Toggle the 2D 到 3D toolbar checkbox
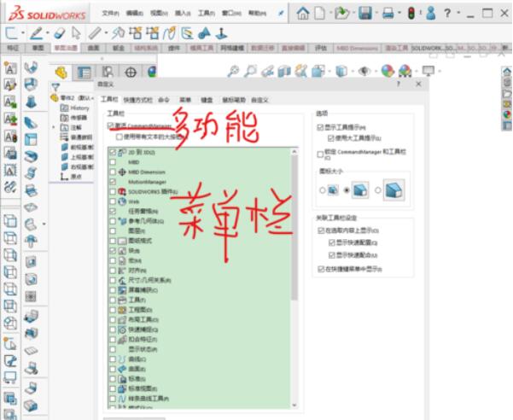This screenshot has height=420, width=513. (x=113, y=152)
